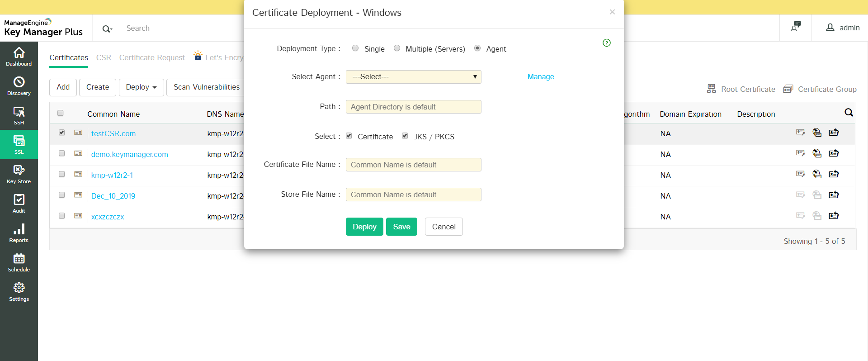The height and width of the screenshot is (361, 868).
Task: Go to the SSH section icon
Action: tap(19, 115)
